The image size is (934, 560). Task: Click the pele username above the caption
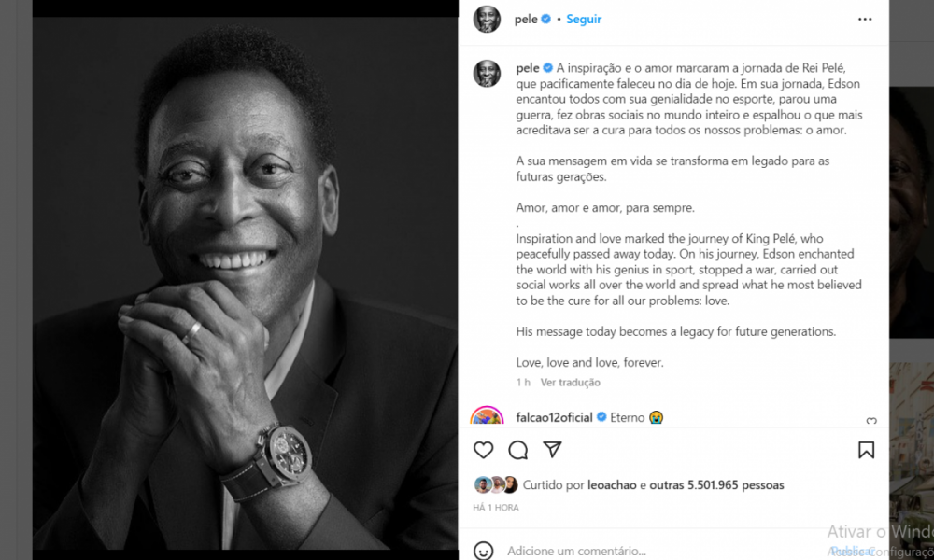[x=525, y=67]
